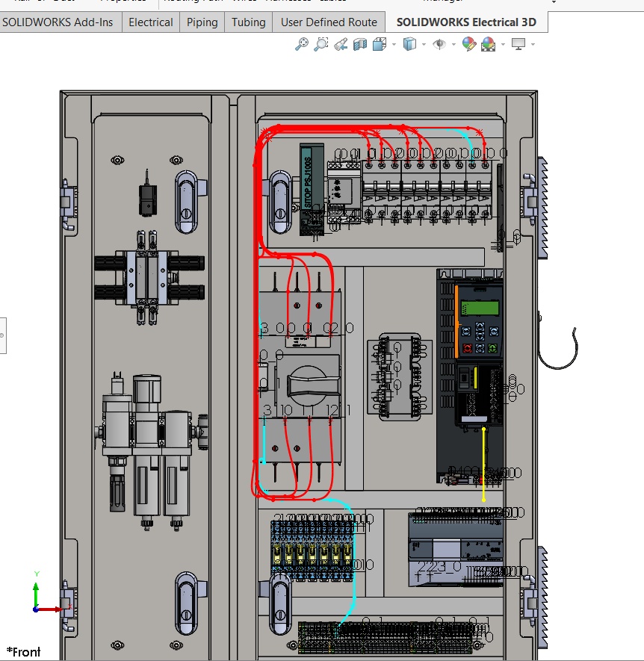Expand the Hide/Show Items dropdown arrow
Viewport: 644px width, 661px height.
[x=453, y=44]
